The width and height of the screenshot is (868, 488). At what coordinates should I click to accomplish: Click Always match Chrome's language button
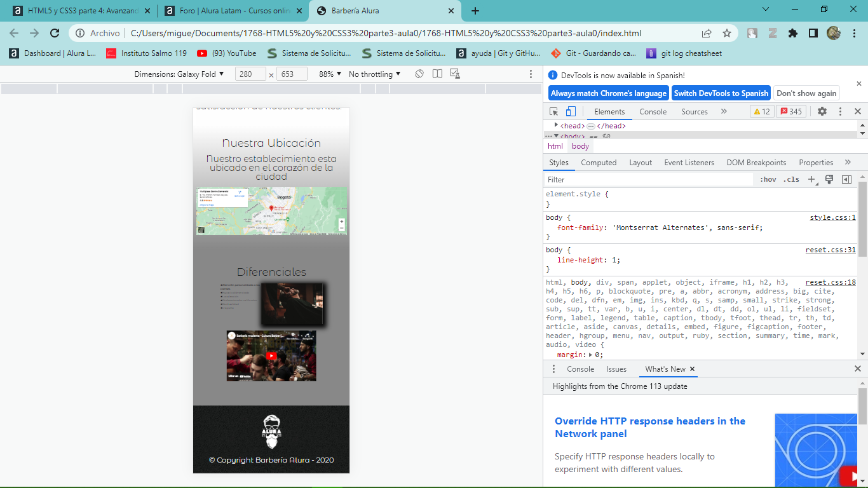click(609, 93)
